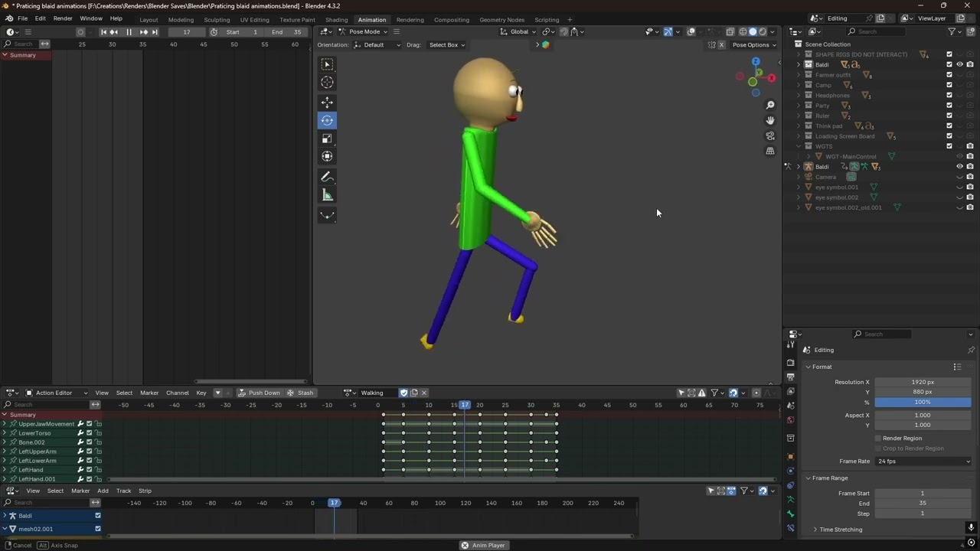Expand the Camp collection
The width and height of the screenshot is (980, 551).
point(799,85)
